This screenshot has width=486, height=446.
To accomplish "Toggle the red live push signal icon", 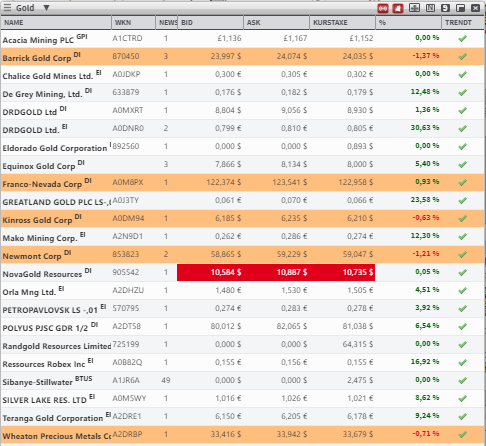I will pos(383,8).
